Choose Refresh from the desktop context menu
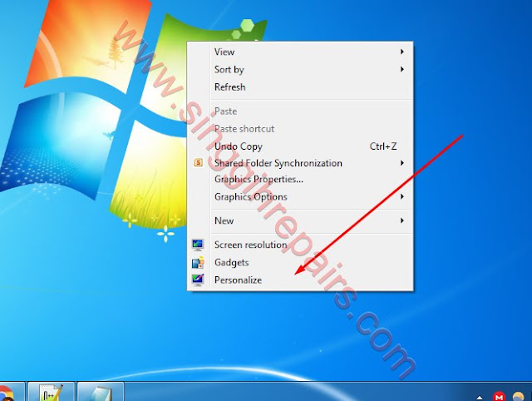Screen dimensions: 532x401 [x=300, y=87]
